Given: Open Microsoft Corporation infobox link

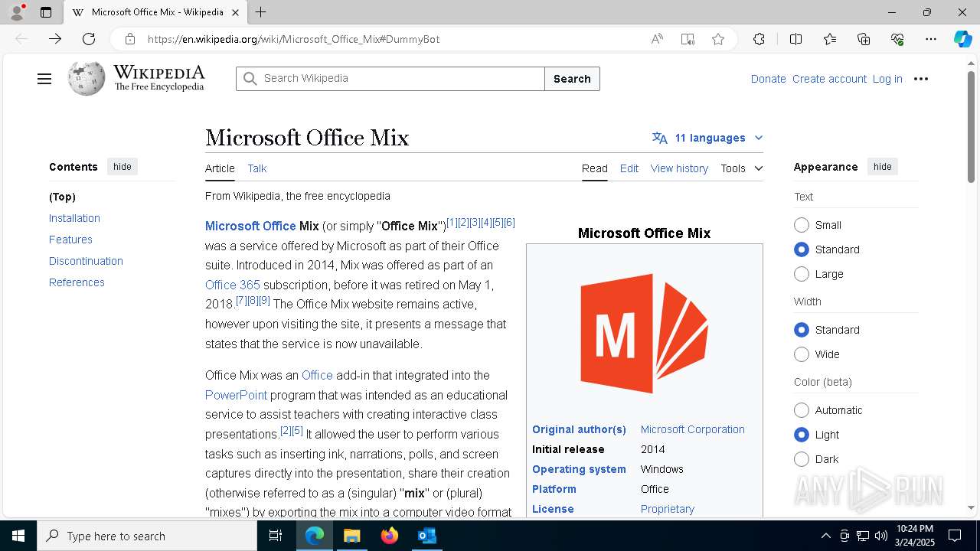Looking at the screenshot, I should coord(692,429).
